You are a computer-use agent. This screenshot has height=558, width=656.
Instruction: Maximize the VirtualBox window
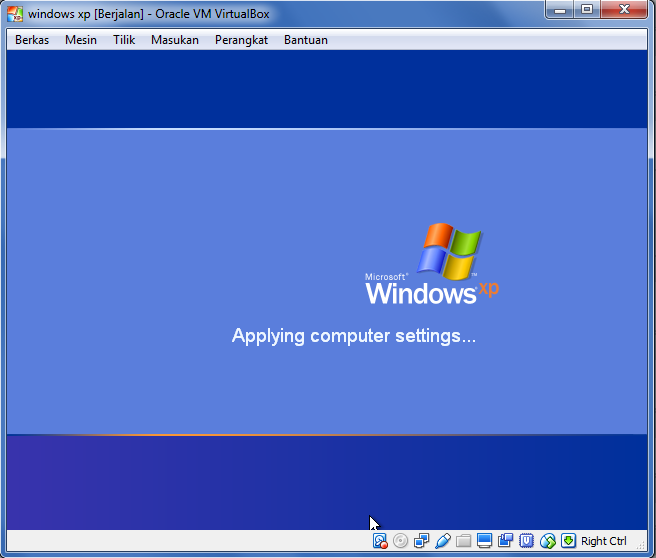587,10
